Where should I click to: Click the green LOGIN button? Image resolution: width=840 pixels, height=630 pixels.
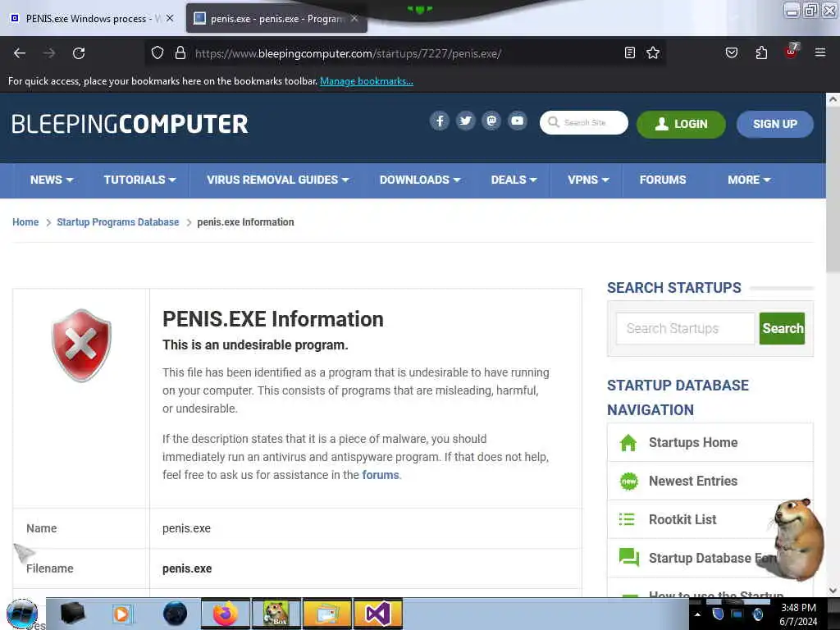coord(681,125)
